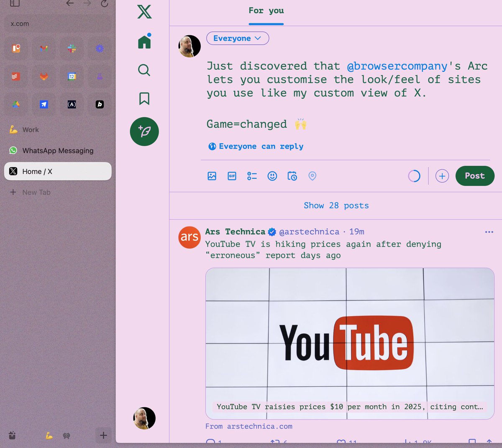Open the purple flask pinned favorite

pyautogui.click(x=100, y=77)
